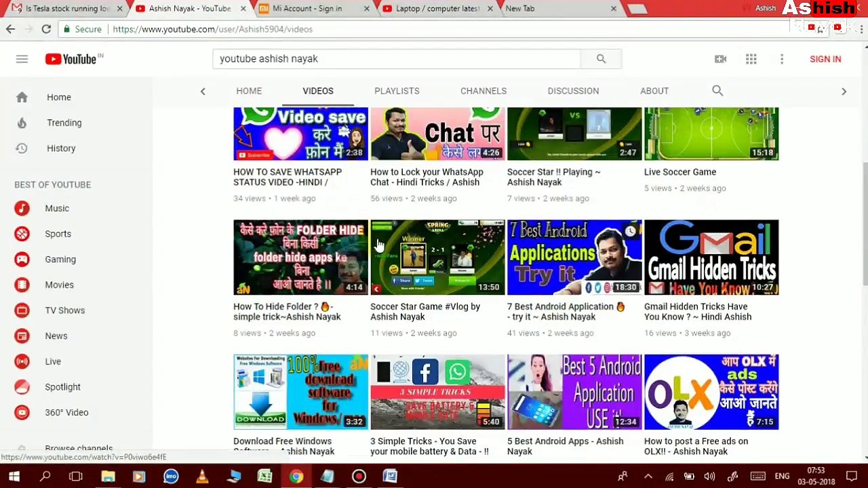Show hidden system tray icons
The width and height of the screenshot is (868, 488).
[648, 476]
